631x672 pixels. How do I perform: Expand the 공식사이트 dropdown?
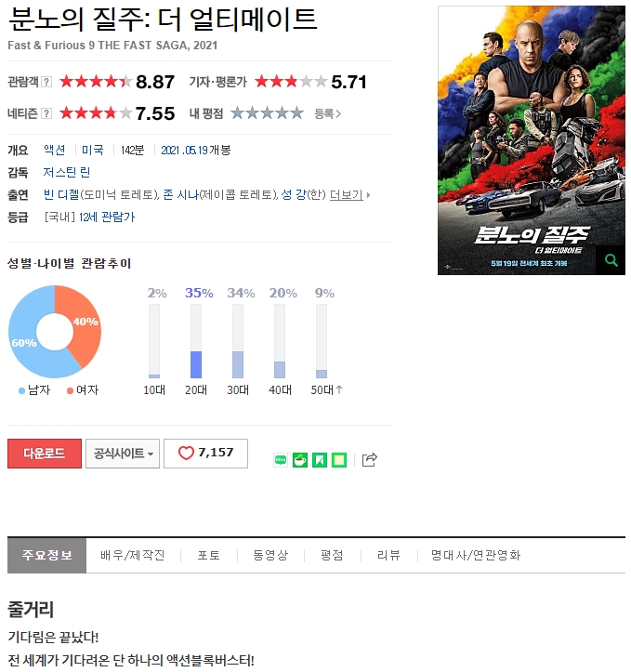tap(123, 454)
